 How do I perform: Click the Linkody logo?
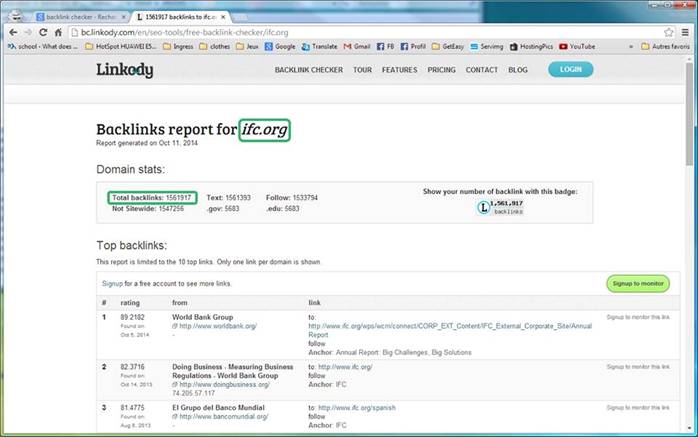(x=124, y=70)
